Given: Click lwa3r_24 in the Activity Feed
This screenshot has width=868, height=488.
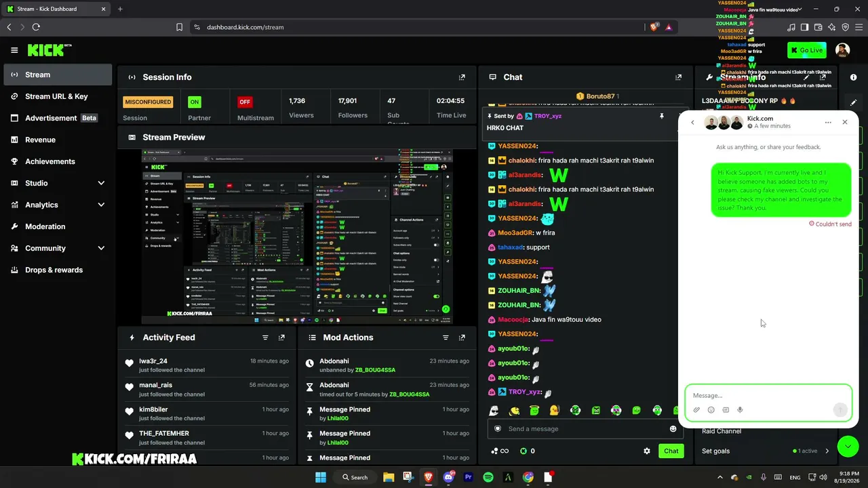Looking at the screenshot, I should click(153, 361).
